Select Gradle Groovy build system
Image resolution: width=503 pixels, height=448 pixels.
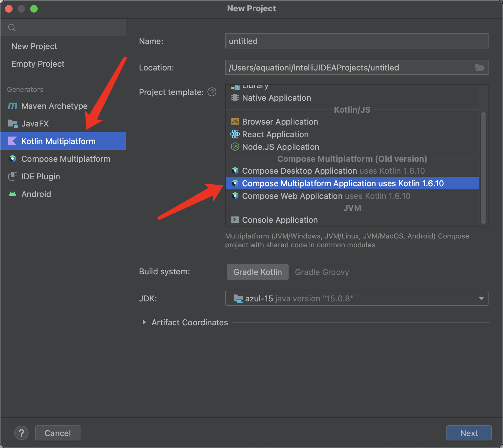tap(322, 272)
